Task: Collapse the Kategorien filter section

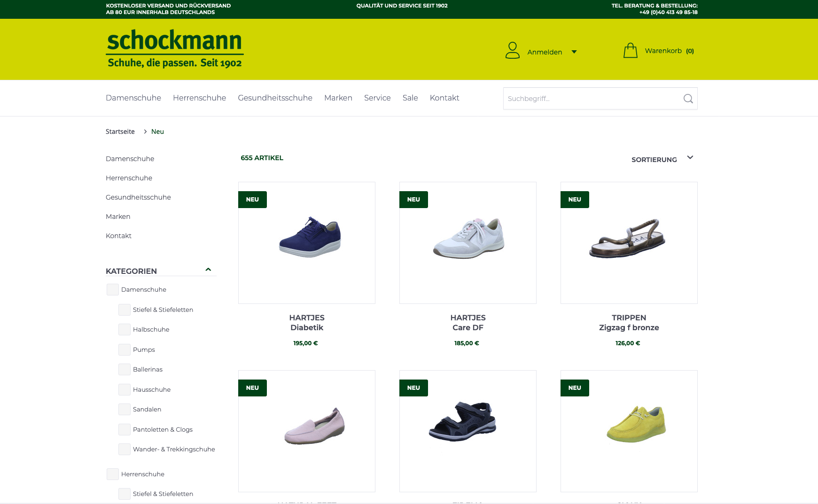Action: pos(208,270)
